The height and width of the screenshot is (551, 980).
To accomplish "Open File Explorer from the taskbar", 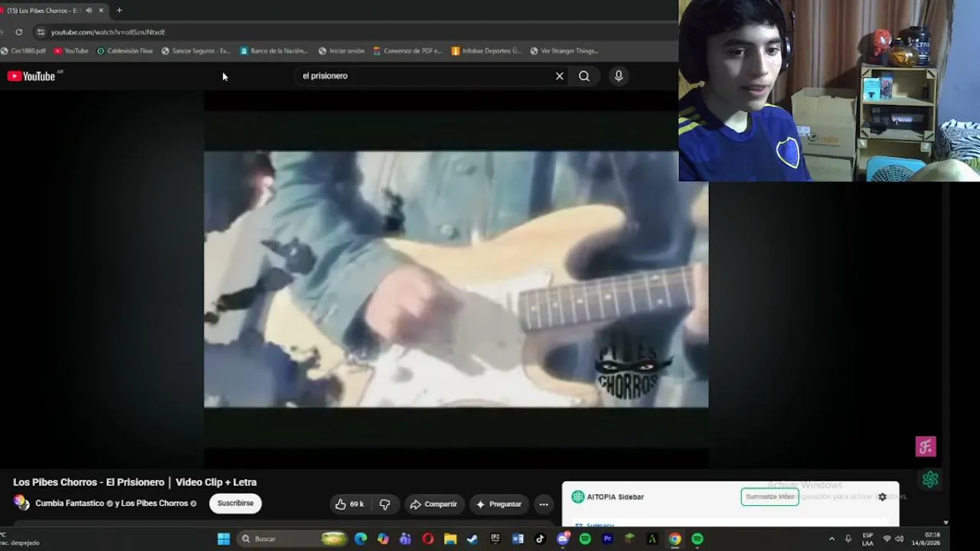I will 450,539.
